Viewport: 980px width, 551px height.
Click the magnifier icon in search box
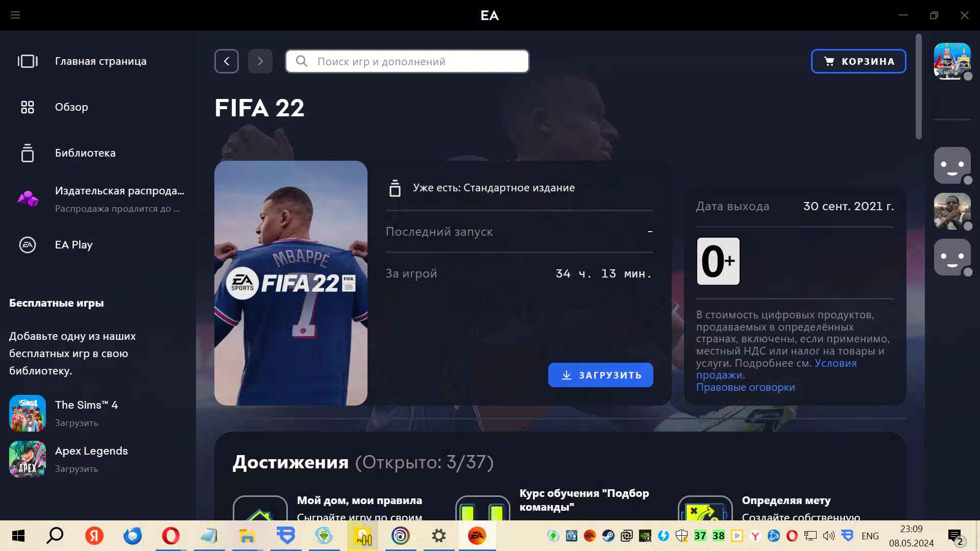coord(302,61)
